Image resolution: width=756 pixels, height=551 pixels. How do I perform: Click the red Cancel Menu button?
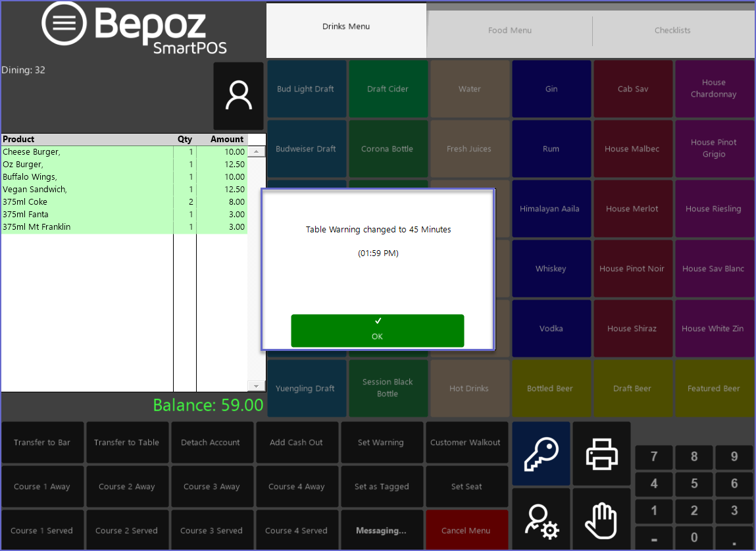466,531
